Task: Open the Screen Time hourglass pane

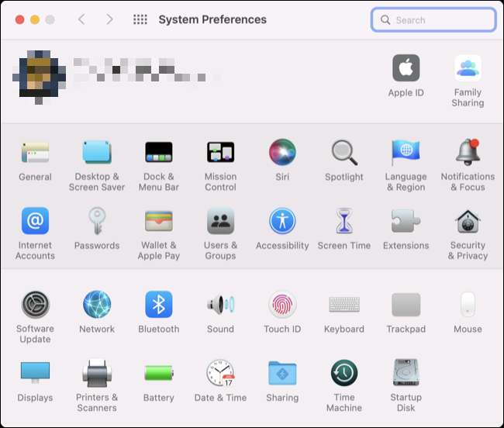Action: click(343, 222)
